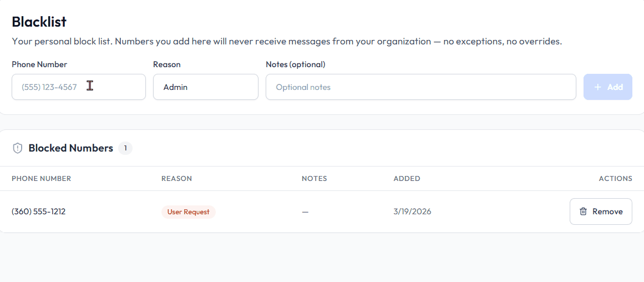Screen dimensions: 644x282
Task: Click the Added column header
Action: [x=407, y=179]
